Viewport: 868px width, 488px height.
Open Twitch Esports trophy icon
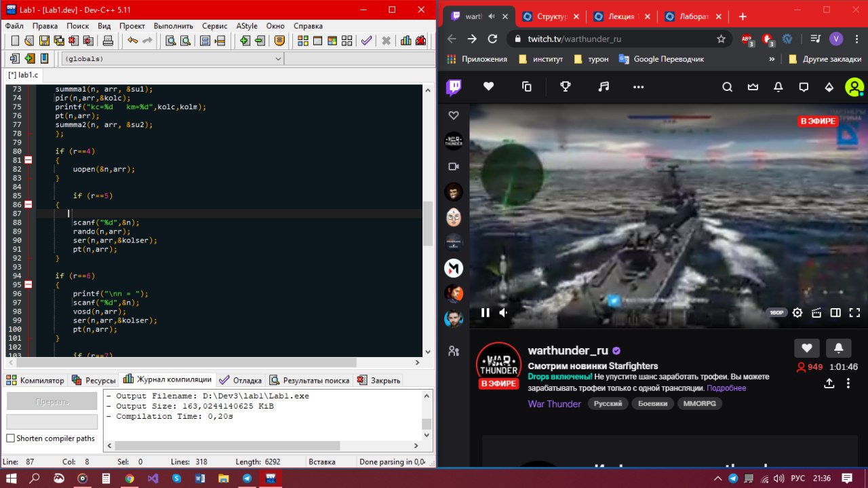565,87
